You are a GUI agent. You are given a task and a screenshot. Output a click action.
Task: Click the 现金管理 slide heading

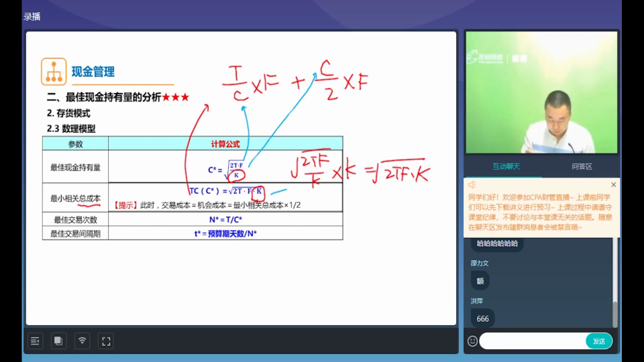pos(93,72)
